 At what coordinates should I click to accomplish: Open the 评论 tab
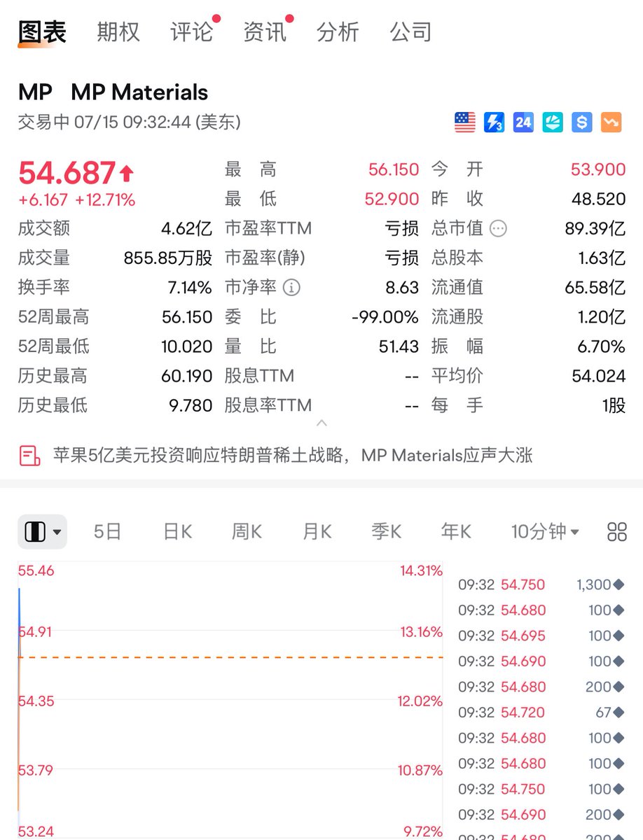[x=191, y=31]
